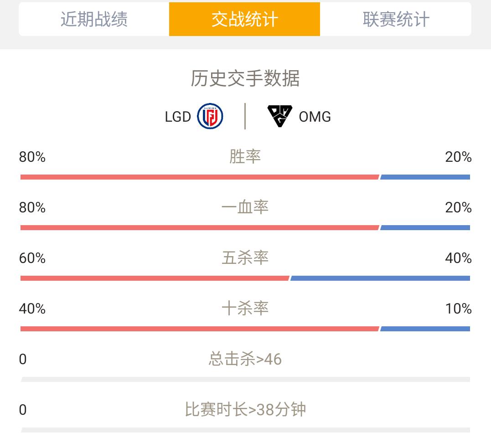Viewport: 491px width, 448px height.
Task: Click the blue 胜率 bar segment
Action: click(425, 177)
